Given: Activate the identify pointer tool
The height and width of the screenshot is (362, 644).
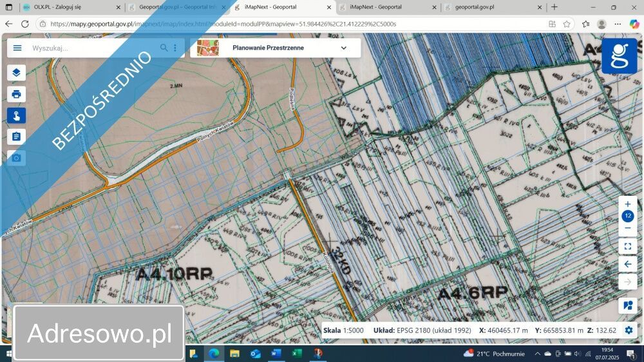Looking at the screenshot, I should [x=17, y=115].
